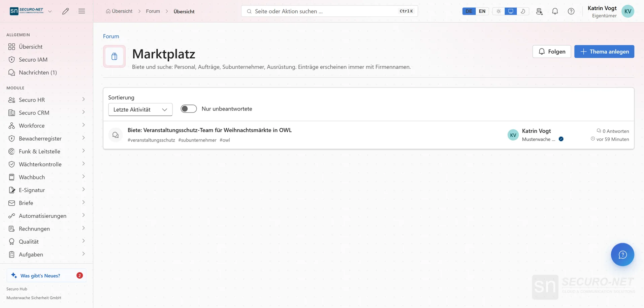Click Übersicht home breadcrumb
The width and height of the screenshot is (644, 308).
point(119,11)
